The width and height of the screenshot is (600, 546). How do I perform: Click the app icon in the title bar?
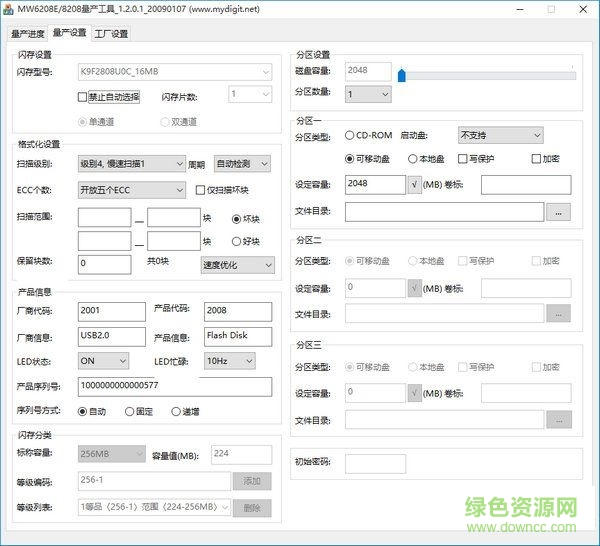[9, 9]
